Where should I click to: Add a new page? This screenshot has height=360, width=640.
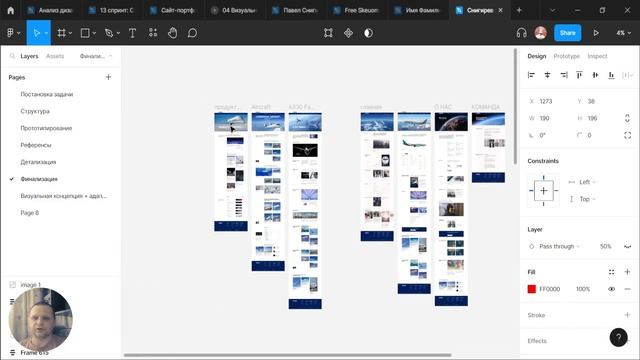108,77
